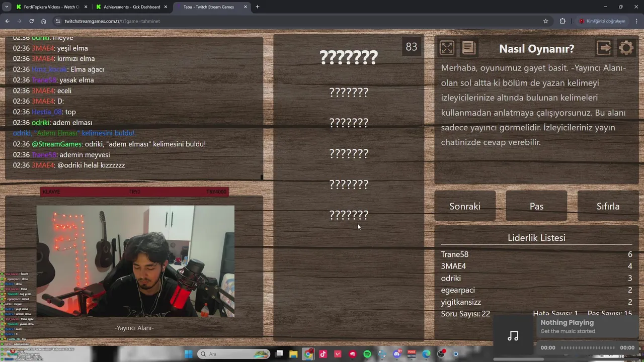Click the URL in the address bar
Viewport: 644px width, 362px height.
point(112,21)
